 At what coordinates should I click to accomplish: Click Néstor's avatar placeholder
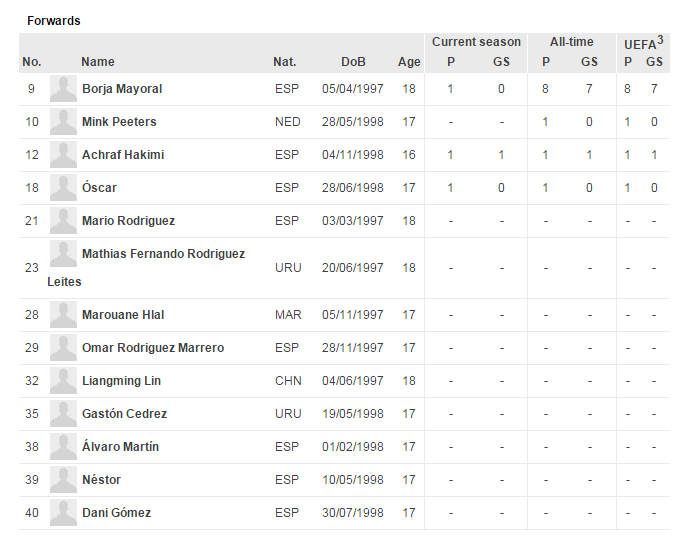[63, 480]
